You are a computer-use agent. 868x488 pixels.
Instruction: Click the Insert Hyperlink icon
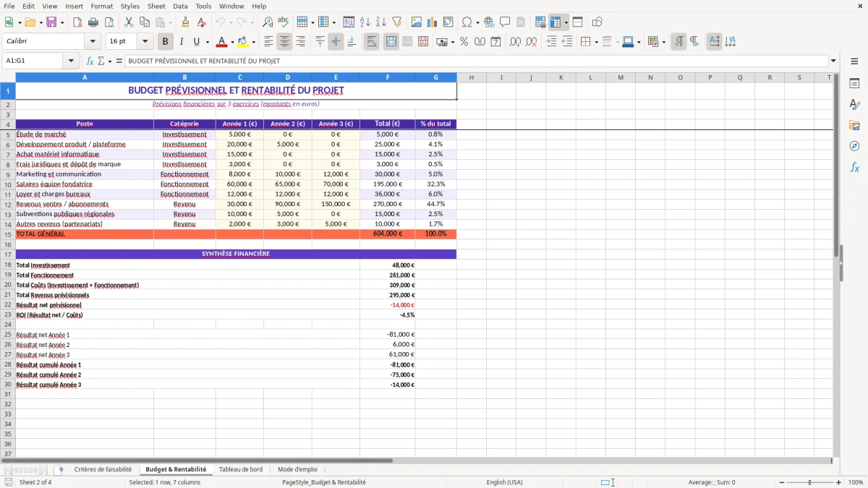pyautogui.click(x=489, y=22)
